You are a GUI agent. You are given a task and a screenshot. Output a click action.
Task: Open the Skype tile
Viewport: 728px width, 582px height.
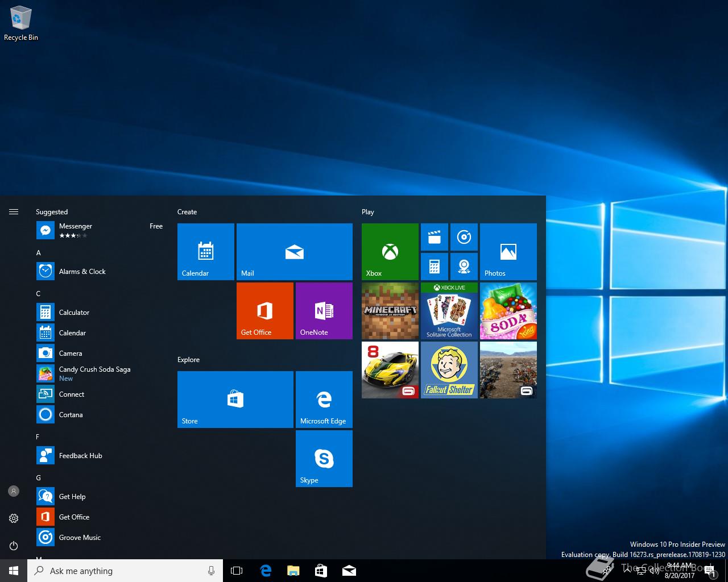(x=324, y=458)
